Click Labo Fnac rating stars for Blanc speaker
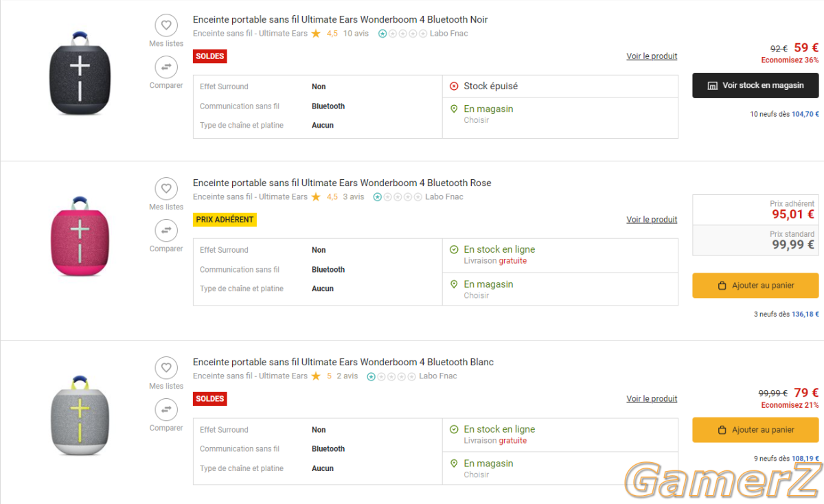The width and height of the screenshot is (824, 504). click(391, 376)
